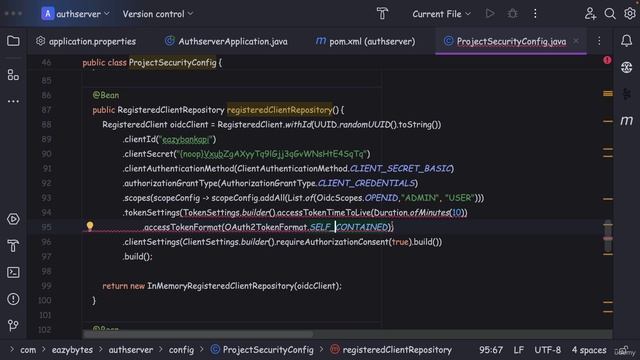
Task: Open the Problems tool window icon
Action: coord(13,299)
